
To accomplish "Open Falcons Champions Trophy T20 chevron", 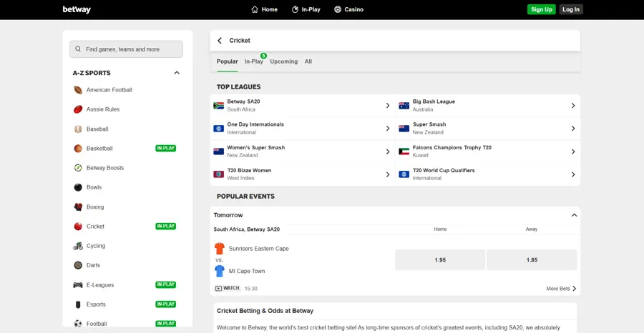I will click(x=573, y=151).
